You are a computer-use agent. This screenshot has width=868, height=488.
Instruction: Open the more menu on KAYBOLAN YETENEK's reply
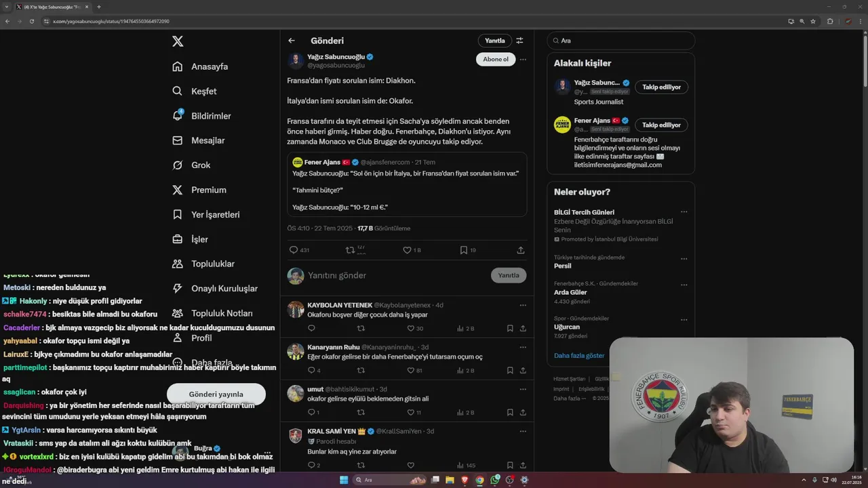[523, 305]
